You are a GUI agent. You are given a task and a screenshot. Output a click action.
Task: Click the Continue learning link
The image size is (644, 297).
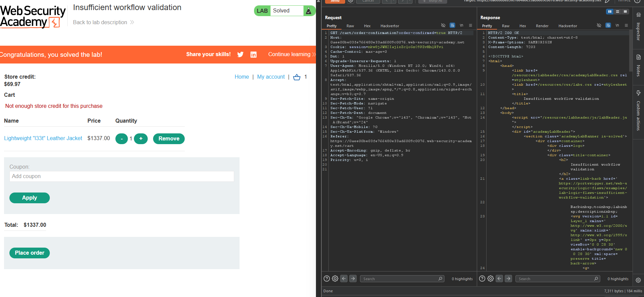click(x=292, y=54)
